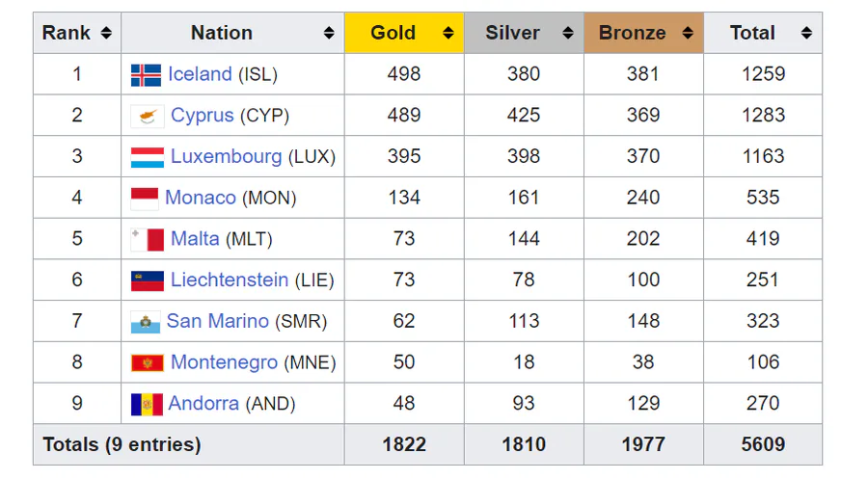Sort by Bronze medal count arrows
The width and height of the screenshot is (868, 480).
pyautogui.click(x=688, y=33)
